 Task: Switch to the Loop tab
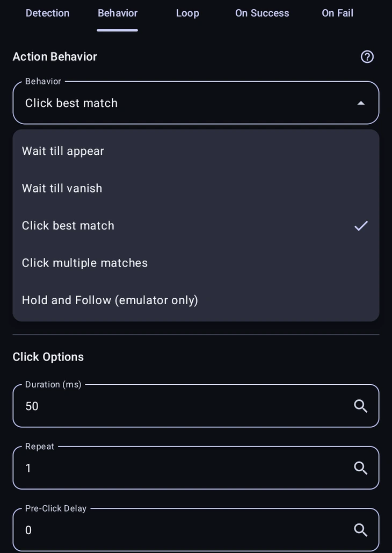tap(187, 13)
